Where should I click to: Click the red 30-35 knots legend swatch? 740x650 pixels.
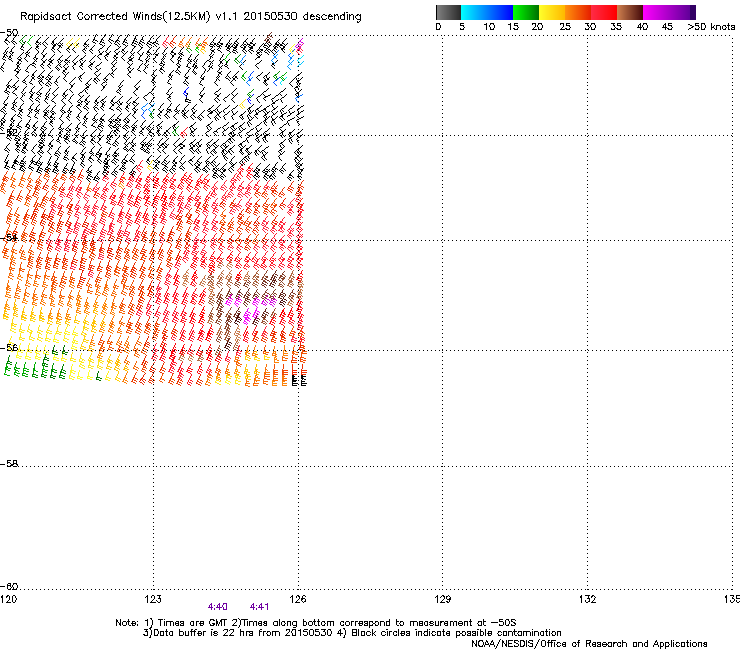point(604,12)
